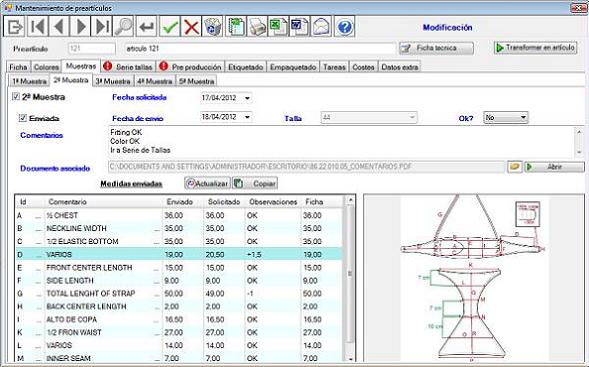Go to next record arrow
This screenshot has width=589, height=367.
click(x=80, y=26)
